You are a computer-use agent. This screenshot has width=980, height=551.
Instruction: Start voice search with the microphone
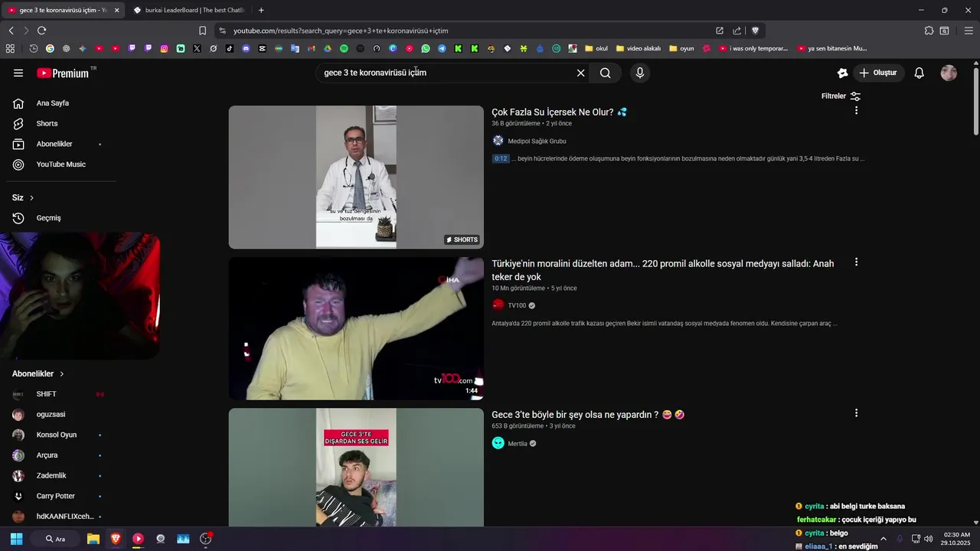click(x=640, y=73)
